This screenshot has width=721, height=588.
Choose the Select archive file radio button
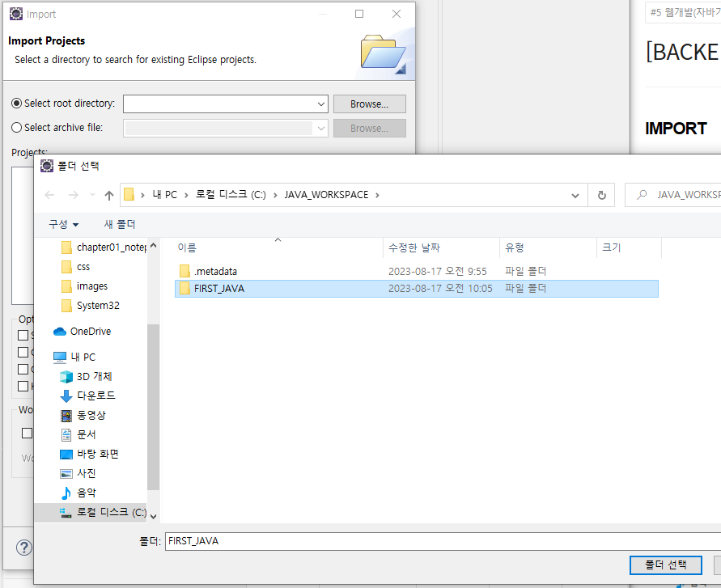point(16,127)
